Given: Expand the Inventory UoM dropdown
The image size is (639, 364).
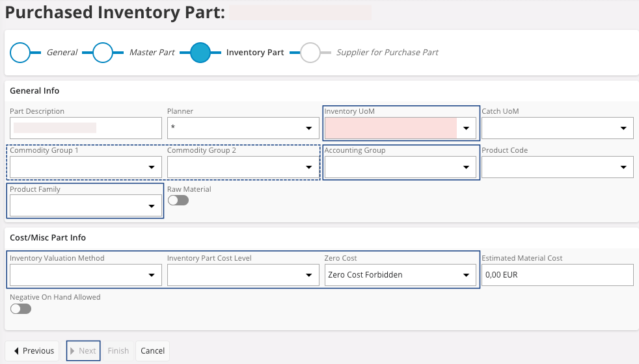Looking at the screenshot, I should point(466,129).
